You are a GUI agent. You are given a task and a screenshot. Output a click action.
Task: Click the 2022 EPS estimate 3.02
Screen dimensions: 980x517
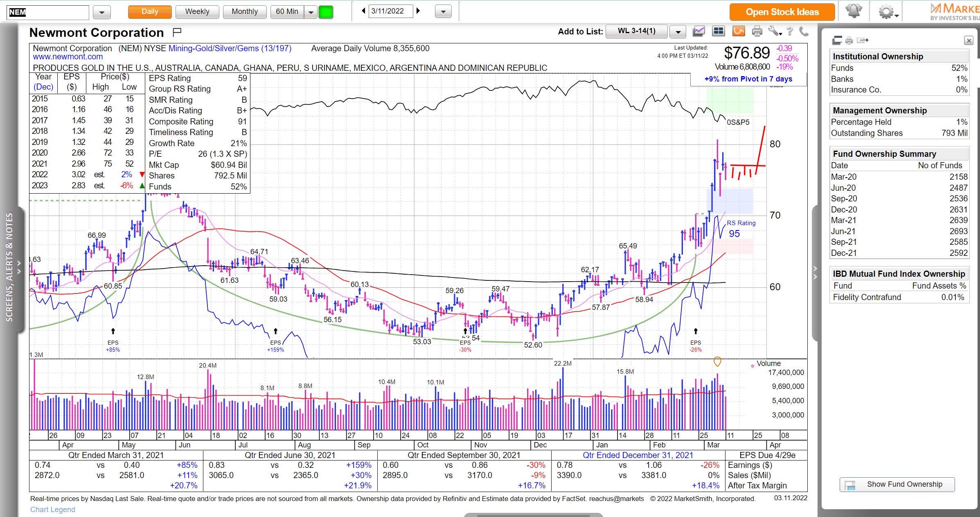coord(79,174)
